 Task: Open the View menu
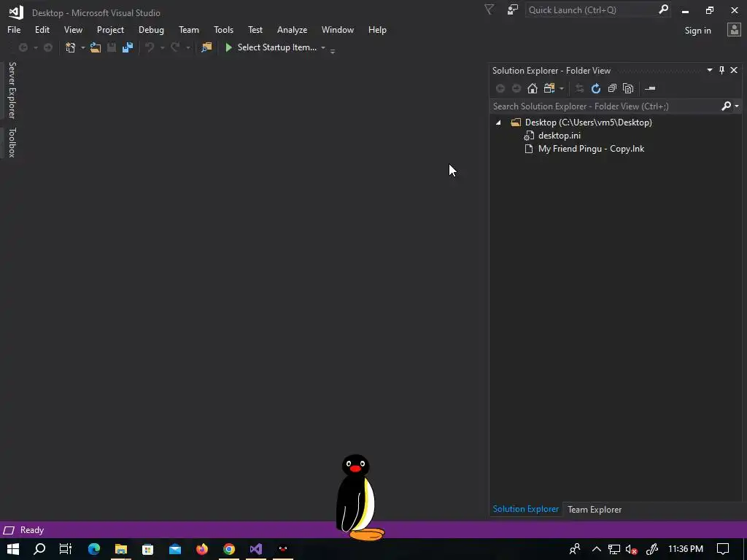click(x=73, y=29)
